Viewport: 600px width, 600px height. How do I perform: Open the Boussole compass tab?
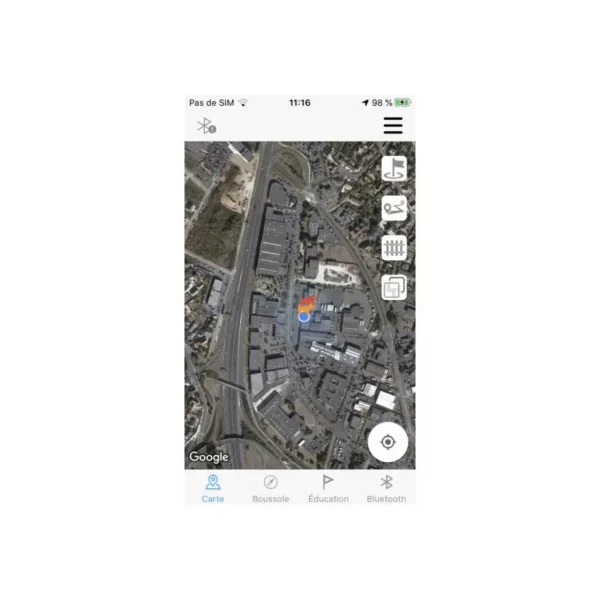271,489
